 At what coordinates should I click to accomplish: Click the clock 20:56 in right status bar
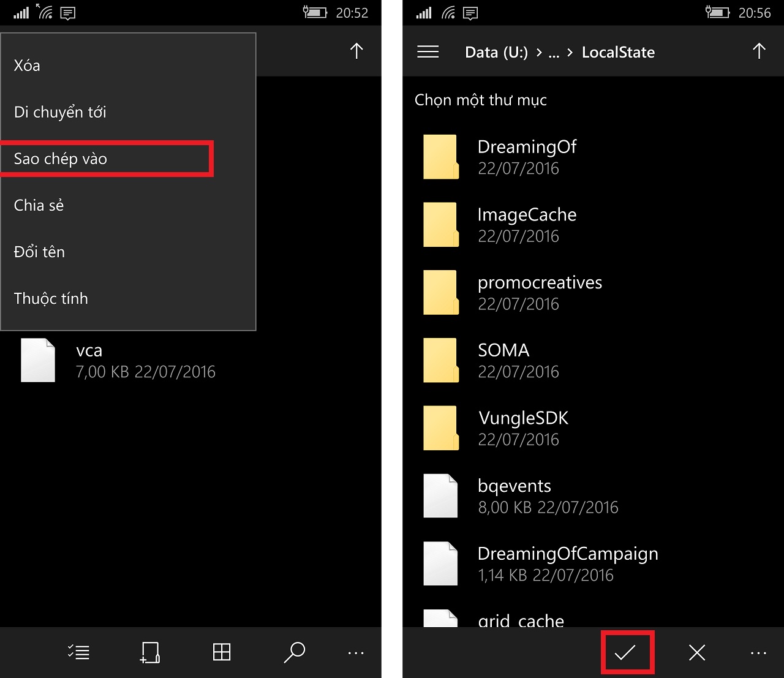(x=755, y=13)
